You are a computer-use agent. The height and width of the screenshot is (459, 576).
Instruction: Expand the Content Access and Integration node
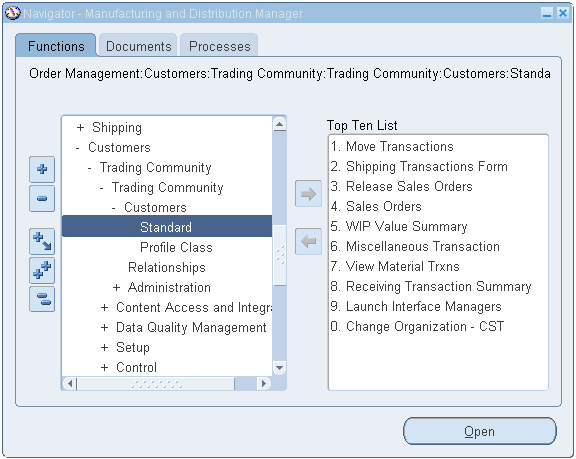(104, 308)
